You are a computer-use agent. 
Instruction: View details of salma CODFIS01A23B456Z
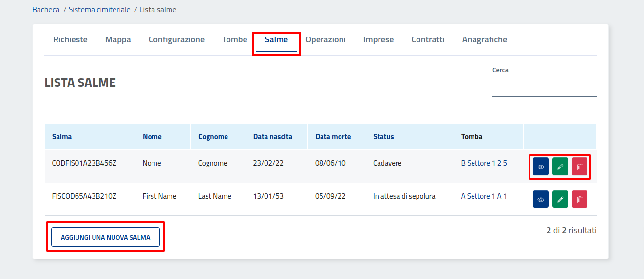540,167
